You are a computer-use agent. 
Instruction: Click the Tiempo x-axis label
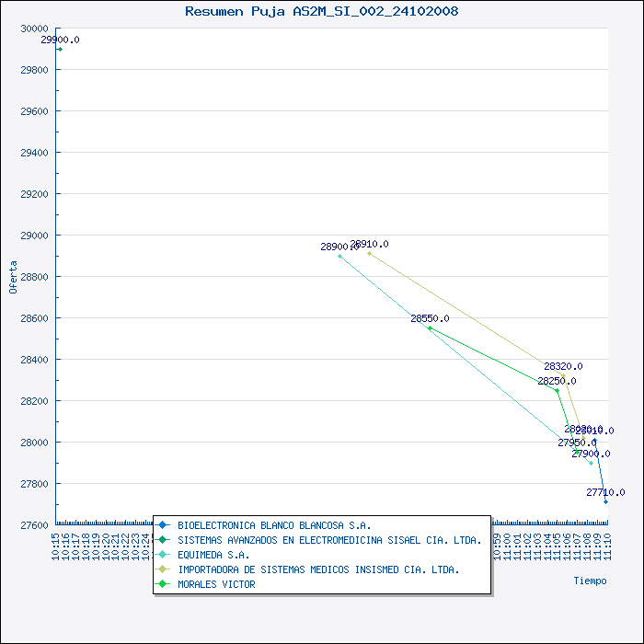click(590, 581)
